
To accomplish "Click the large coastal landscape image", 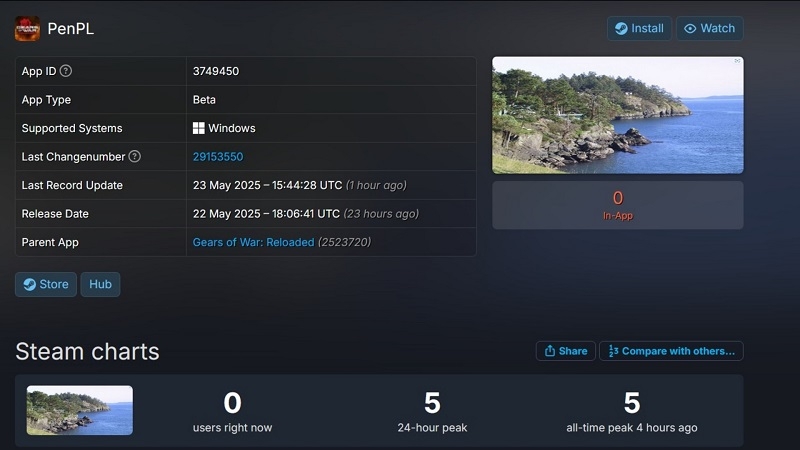I will tap(617, 115).
